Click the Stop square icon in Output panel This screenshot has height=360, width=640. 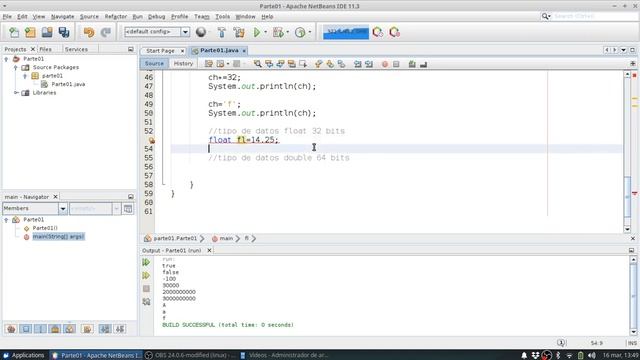click(146, 289)
